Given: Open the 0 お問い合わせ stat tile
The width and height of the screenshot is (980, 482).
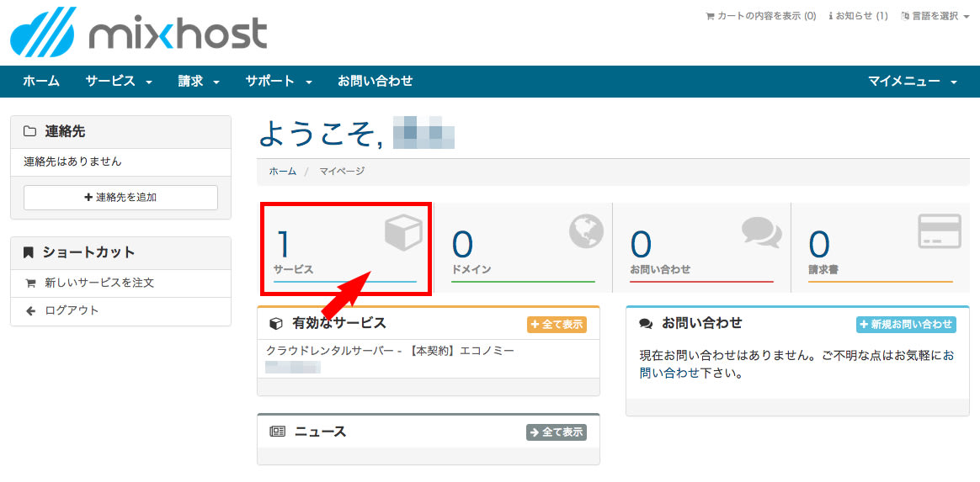Looking at the screenshot, I should point(701,247).
